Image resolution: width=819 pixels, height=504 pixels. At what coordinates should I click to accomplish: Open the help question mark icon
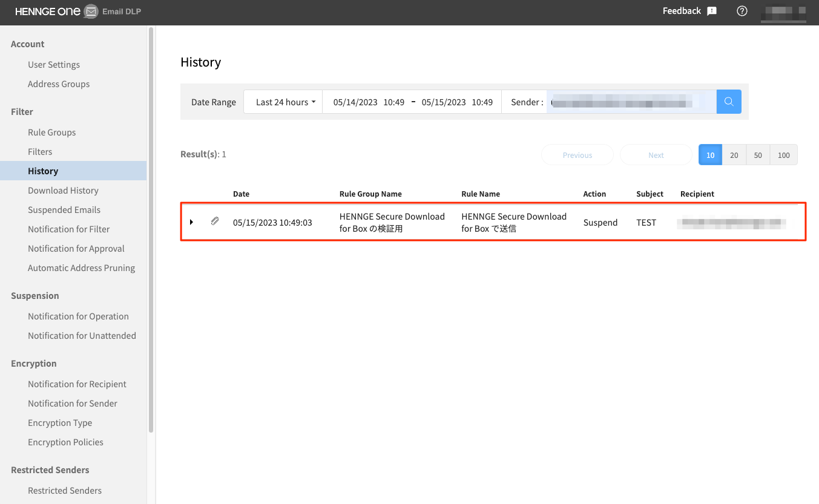click(x=742, y=11)
